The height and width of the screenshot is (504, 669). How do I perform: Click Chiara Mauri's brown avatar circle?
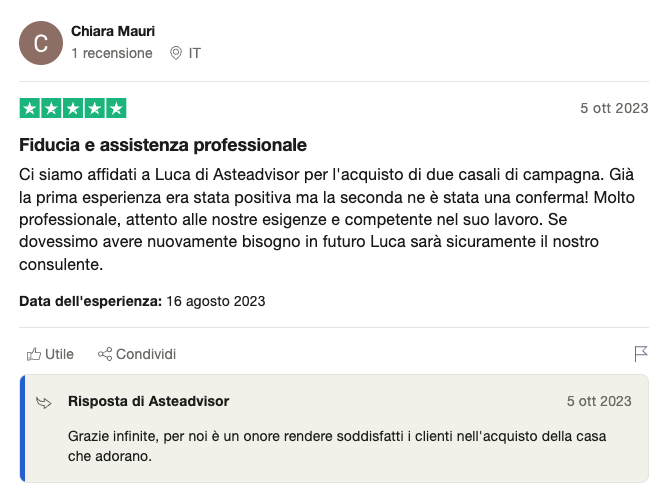41,43
